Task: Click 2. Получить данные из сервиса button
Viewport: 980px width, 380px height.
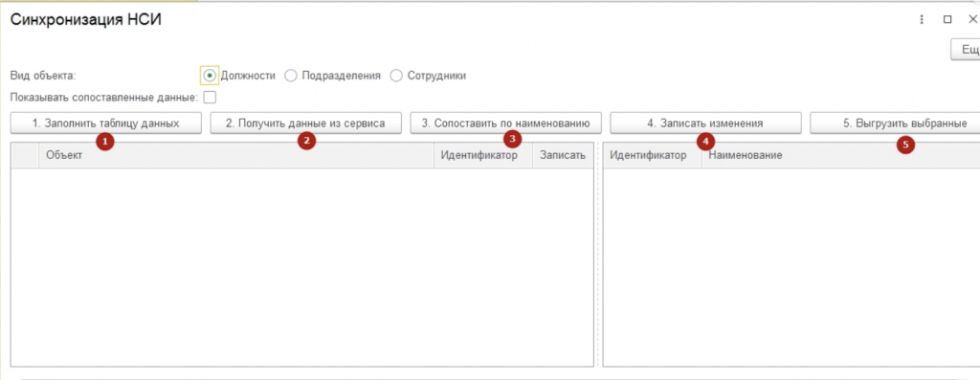Action: [305, 123]
